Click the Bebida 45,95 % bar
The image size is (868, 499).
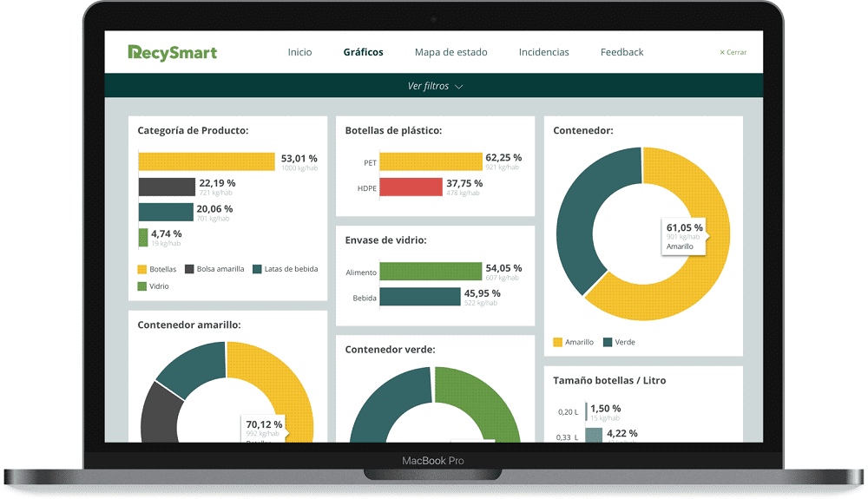click(419, 297)
